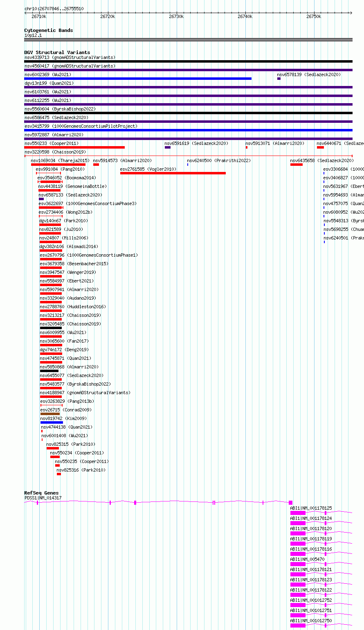Click ABI1|NM_005470 transcript label
This screenshot has height=630, width=364.
[x=307, y=559]
